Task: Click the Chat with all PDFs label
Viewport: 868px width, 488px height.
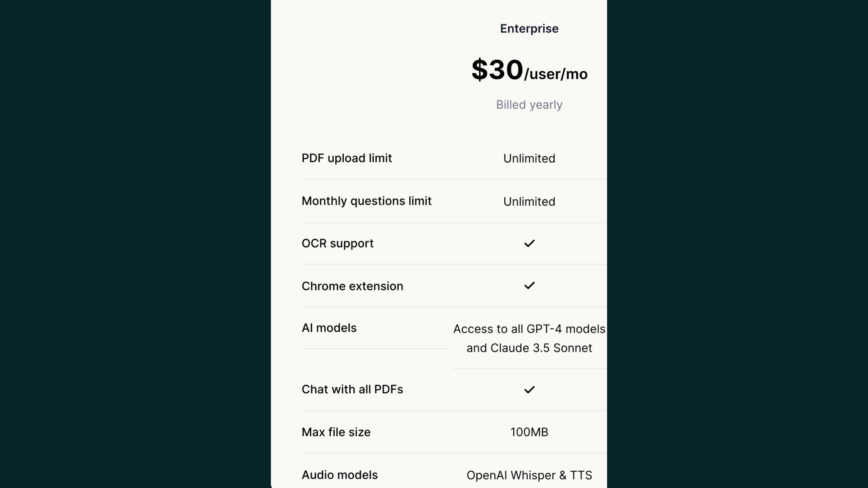Action: [x=352, y=389]
